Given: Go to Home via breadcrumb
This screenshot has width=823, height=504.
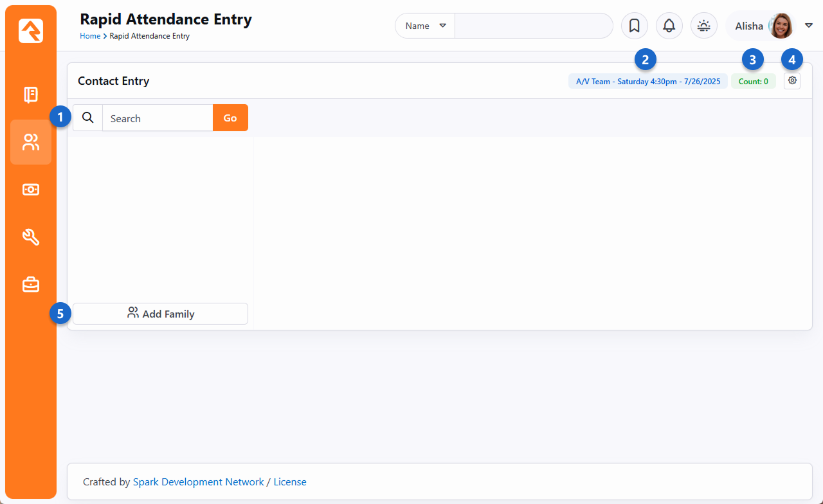Looking at the screenshot, I should pyautogui.click(x=90, y=36).
